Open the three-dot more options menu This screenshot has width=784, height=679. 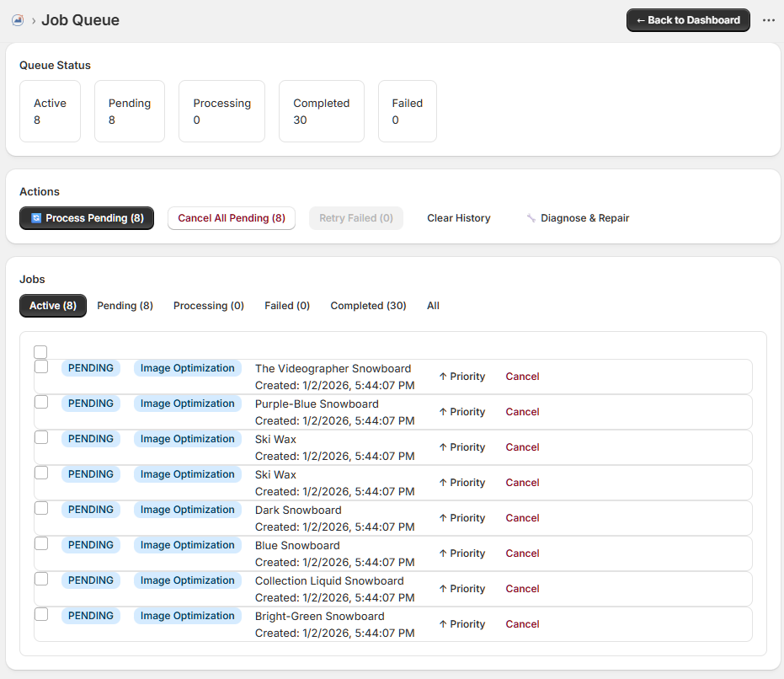coord(769,20)
